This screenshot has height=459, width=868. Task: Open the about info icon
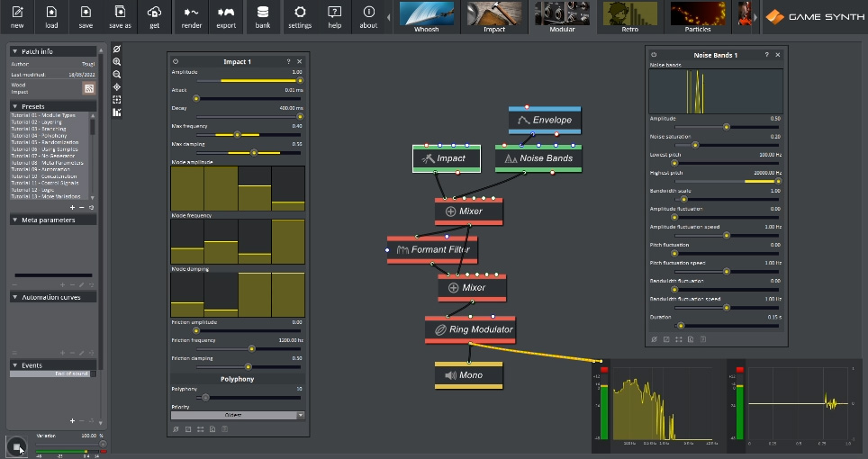(368, 16)
